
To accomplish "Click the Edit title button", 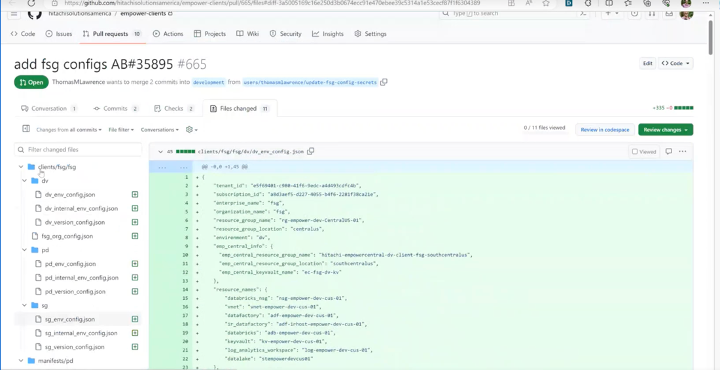I will (647, 63).
